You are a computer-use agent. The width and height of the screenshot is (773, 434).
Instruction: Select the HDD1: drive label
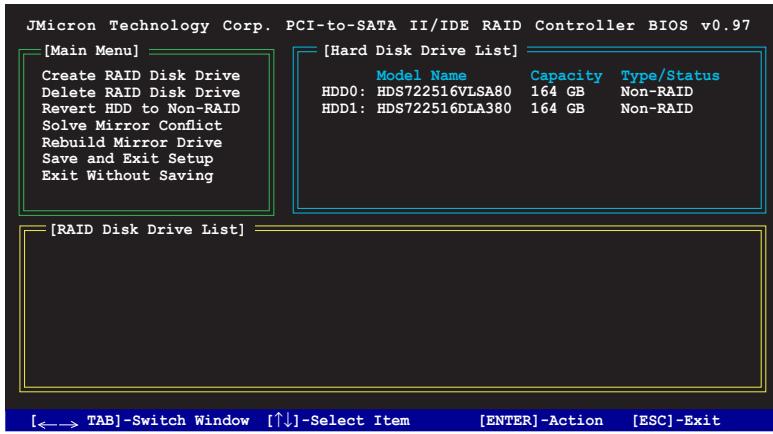[344, 108]
